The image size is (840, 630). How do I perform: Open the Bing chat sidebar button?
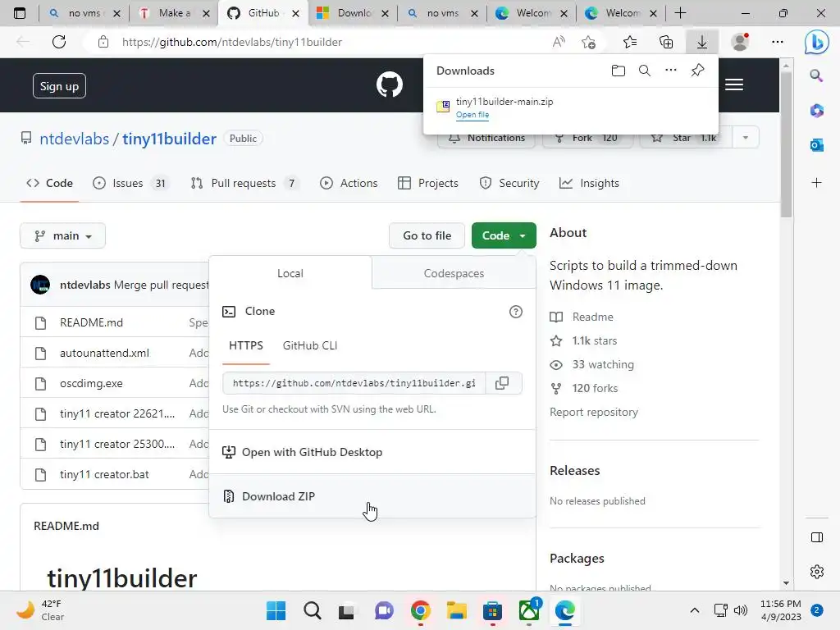click(816, 43)
